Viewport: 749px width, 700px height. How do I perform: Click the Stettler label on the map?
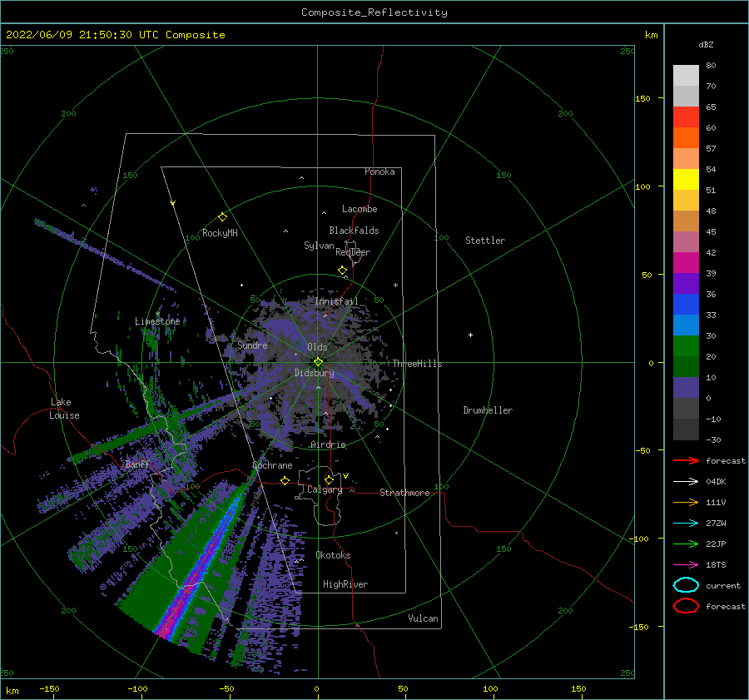coord(485,241)
